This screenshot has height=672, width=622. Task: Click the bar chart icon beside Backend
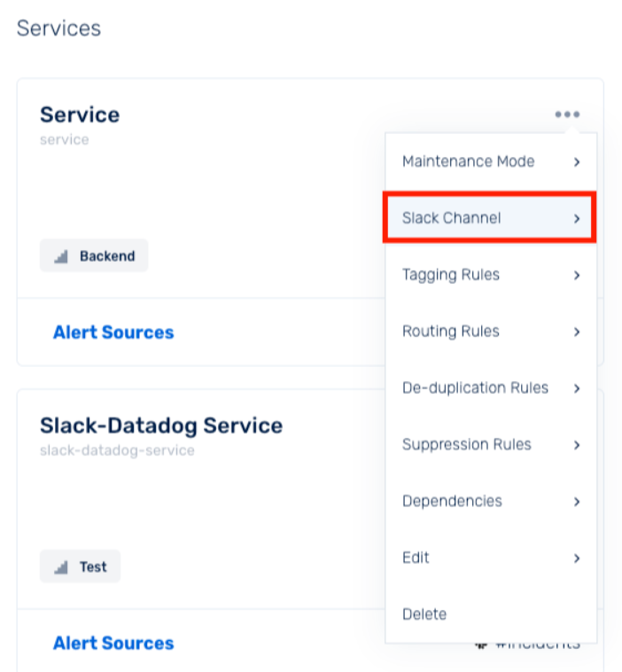61,256
